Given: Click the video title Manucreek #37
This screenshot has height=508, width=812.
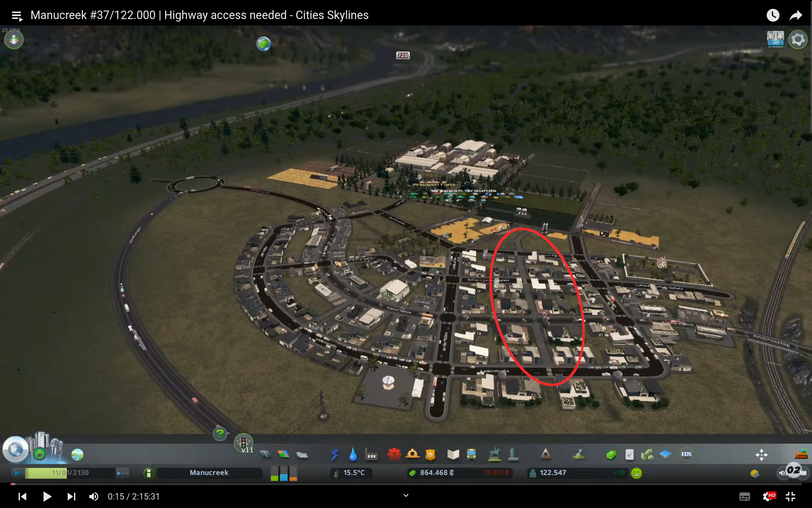Looking at the screenshot, I should (x=199, y=15).
